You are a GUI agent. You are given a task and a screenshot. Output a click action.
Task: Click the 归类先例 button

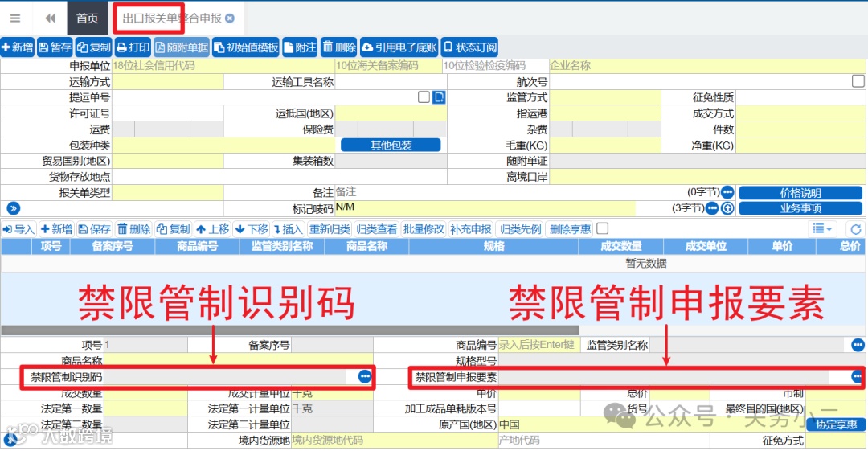(520, 229)
